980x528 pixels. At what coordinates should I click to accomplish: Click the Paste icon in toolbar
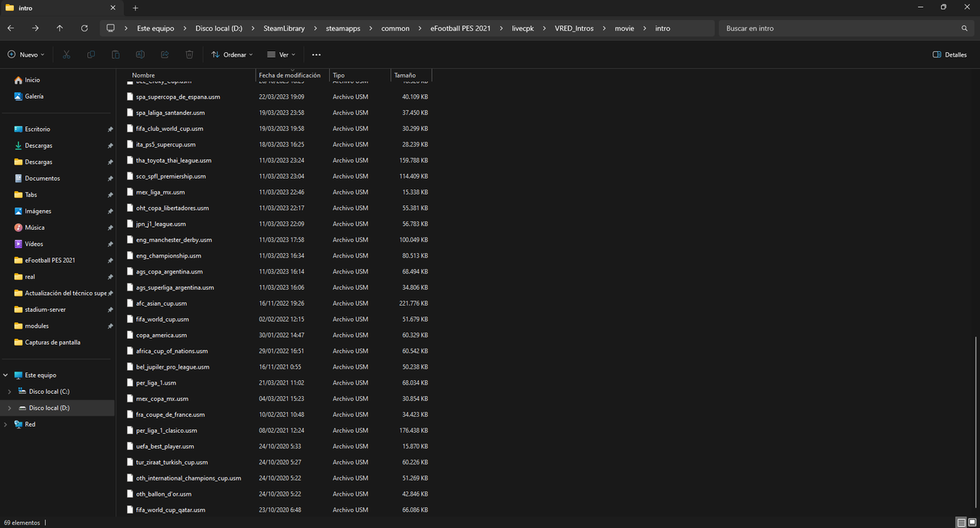116,54
